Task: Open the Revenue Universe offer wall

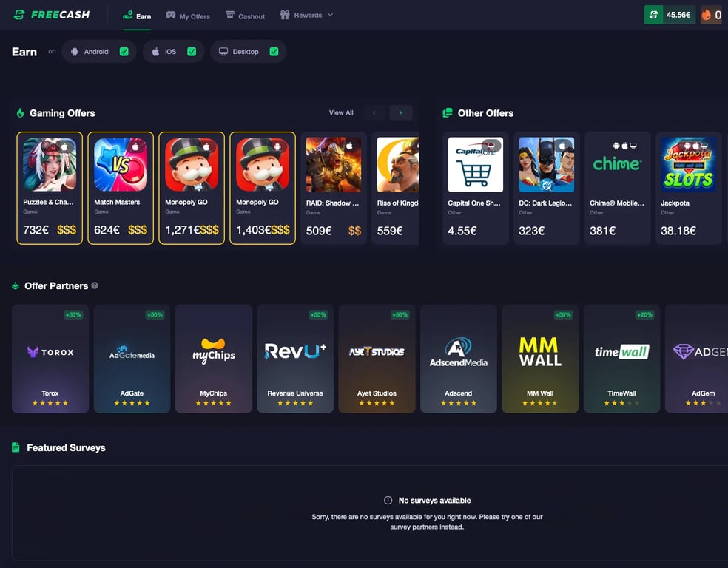Action: (x=295, y=359)
